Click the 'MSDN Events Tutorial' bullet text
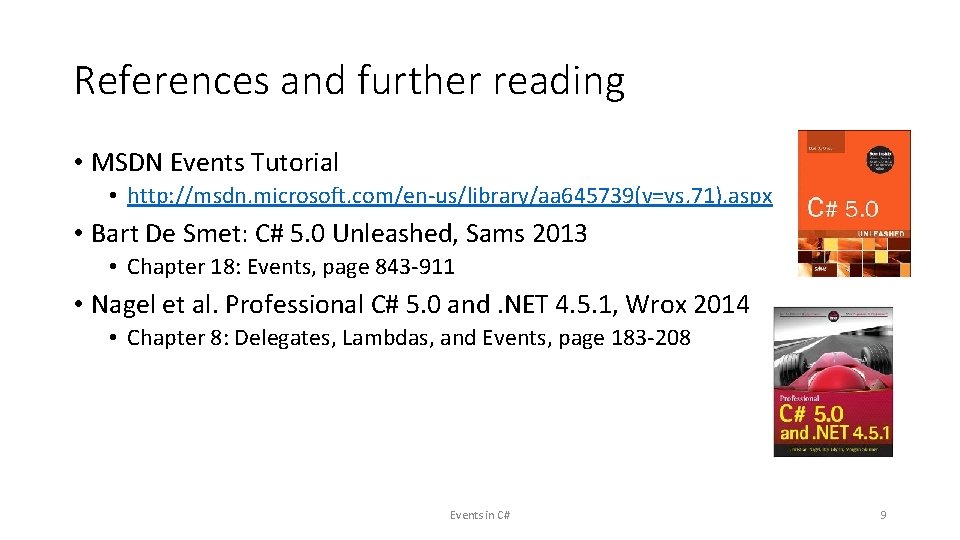 pyautogui.click(x=215, y=163)
